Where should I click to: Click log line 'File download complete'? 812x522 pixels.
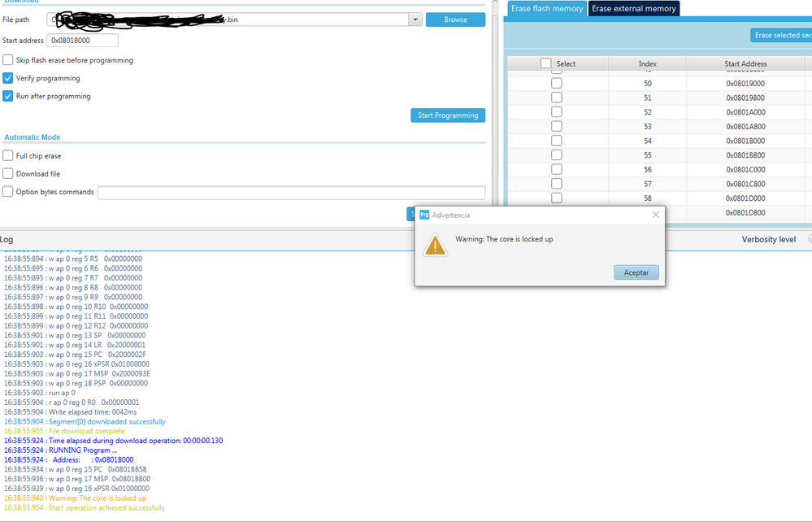tap(64, 431)
